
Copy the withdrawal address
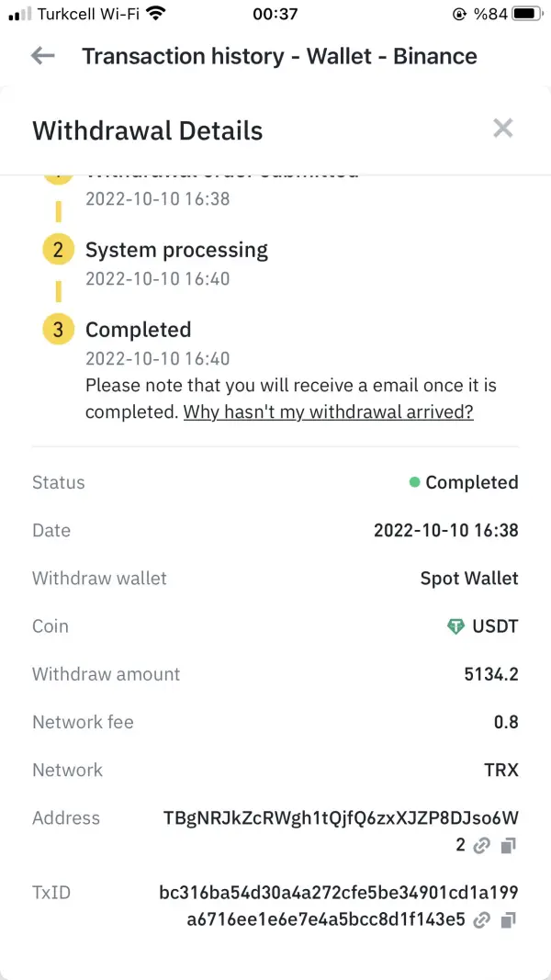click(510, 846)
